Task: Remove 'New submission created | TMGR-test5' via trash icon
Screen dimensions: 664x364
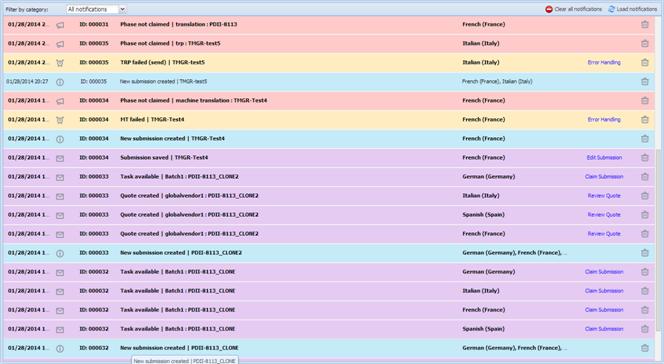Action: [x=645, y=82]
